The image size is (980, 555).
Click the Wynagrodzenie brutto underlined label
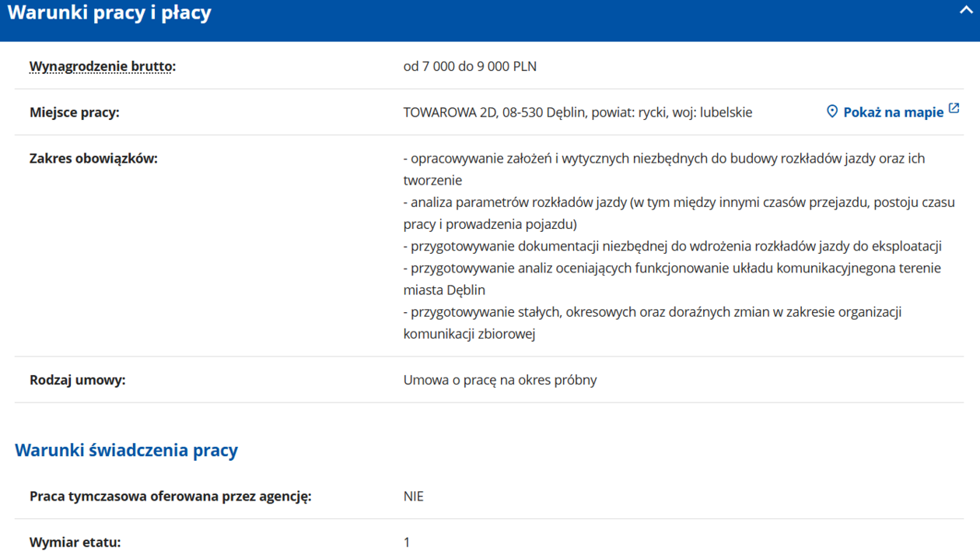pos(102,66)
